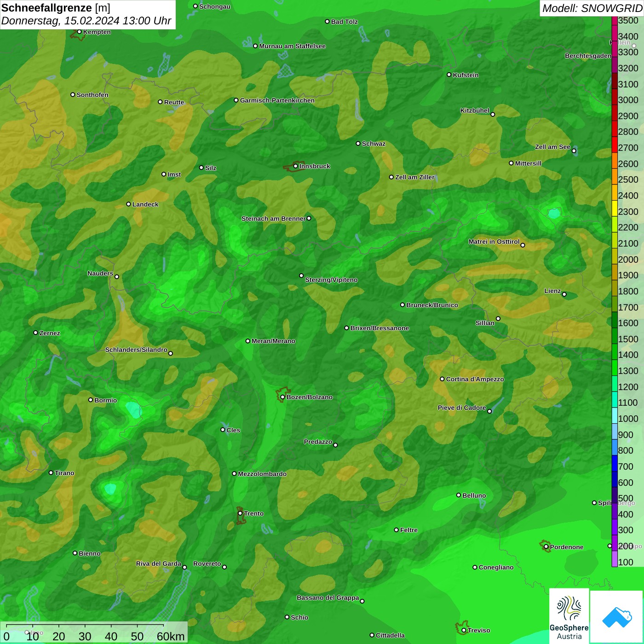Image resolution: width=644 pixels, height=644 pixels.
Task: Click the Pieve di Cadore label
Action: click(462, 408)
